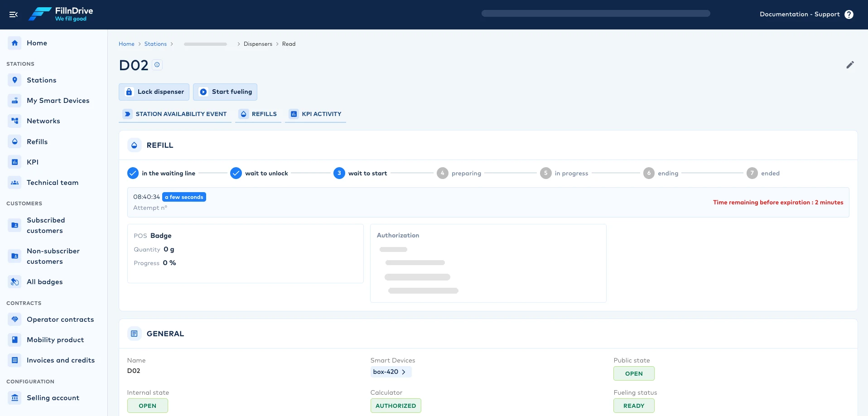The height and width of the screenshot is (416, 868).
Task: Go to Home breadcrumb link
Action: pos(126,44)
